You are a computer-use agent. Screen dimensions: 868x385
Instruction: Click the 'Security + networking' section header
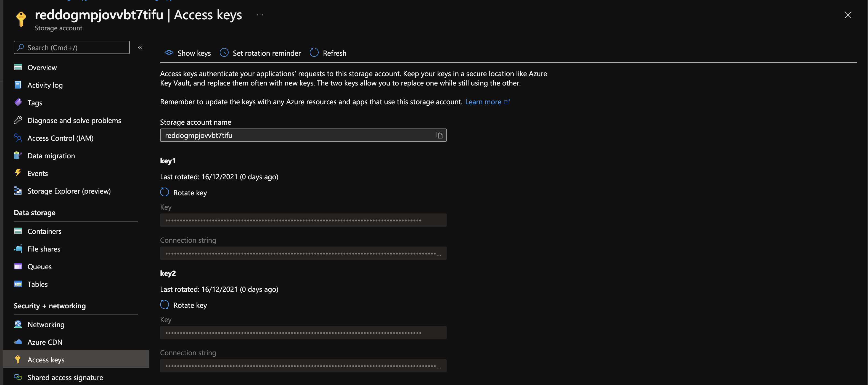click(x=50, y=306)
